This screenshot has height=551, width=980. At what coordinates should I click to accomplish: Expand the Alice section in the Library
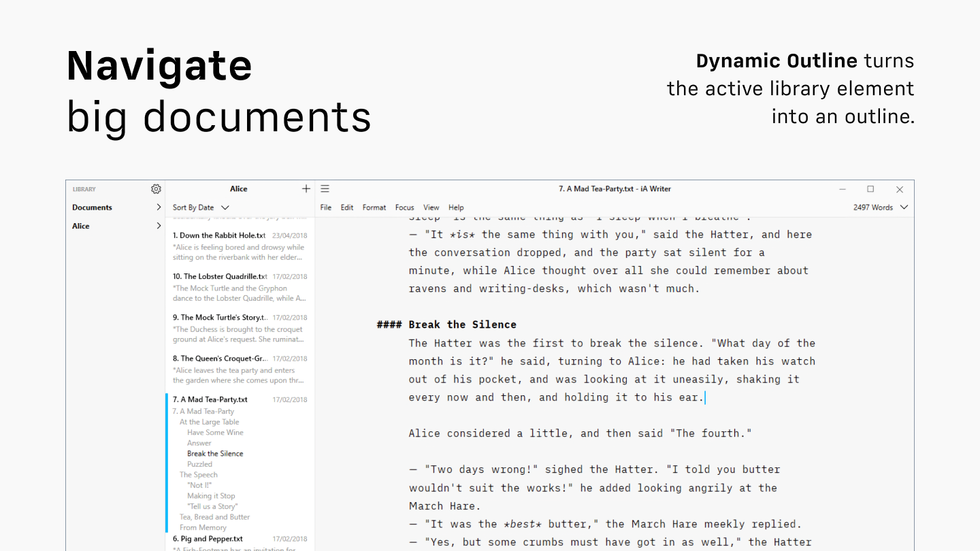tap(158, 225)
